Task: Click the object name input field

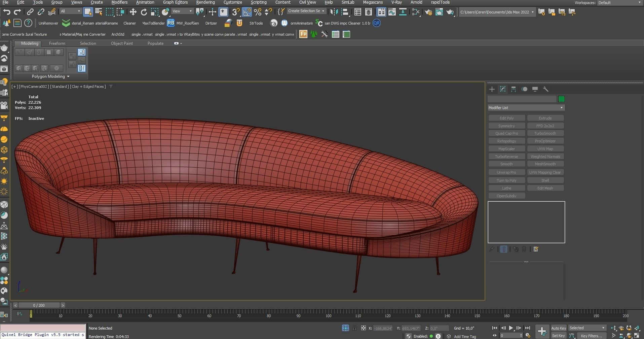Action: click(x=522, y=99)
